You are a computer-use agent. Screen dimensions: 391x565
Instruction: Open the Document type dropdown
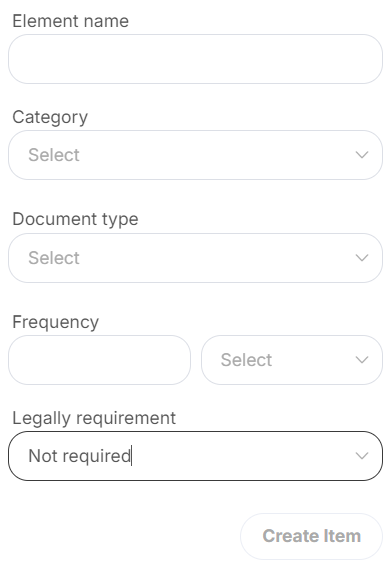195,258
